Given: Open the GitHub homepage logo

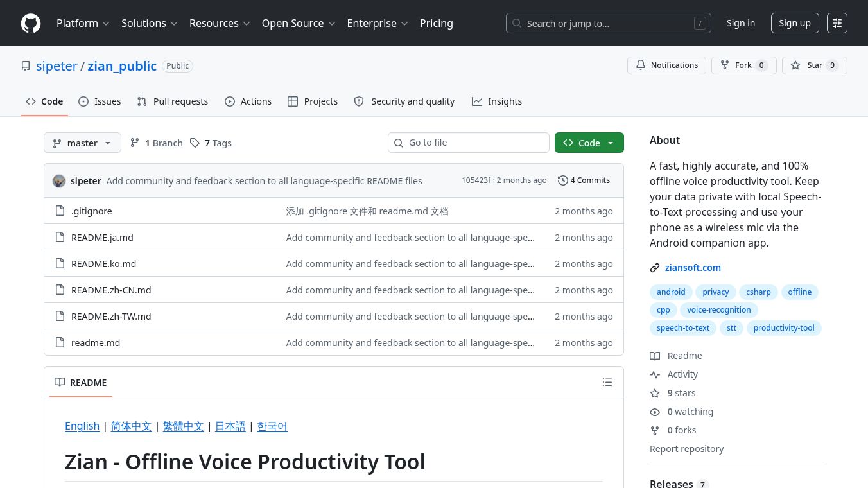Looking at the screenshot, I should (x=31, y=23).
